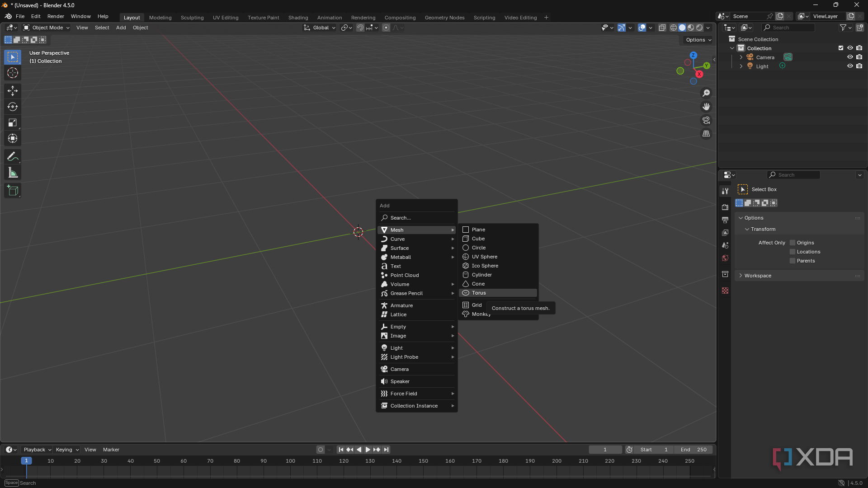The height and width of the screenshot is (488, 868).
Task: Click Search field in Add menu
Action: (417, 218)
